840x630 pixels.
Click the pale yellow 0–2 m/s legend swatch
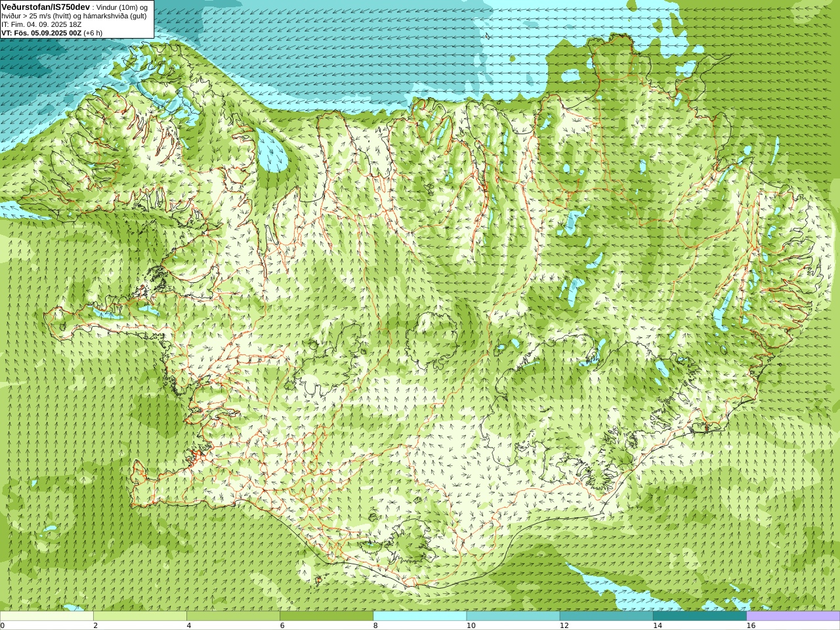coord(47,616)
